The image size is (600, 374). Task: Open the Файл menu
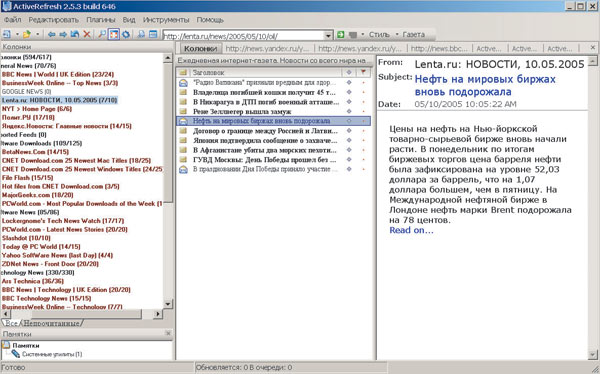[13, 20]
